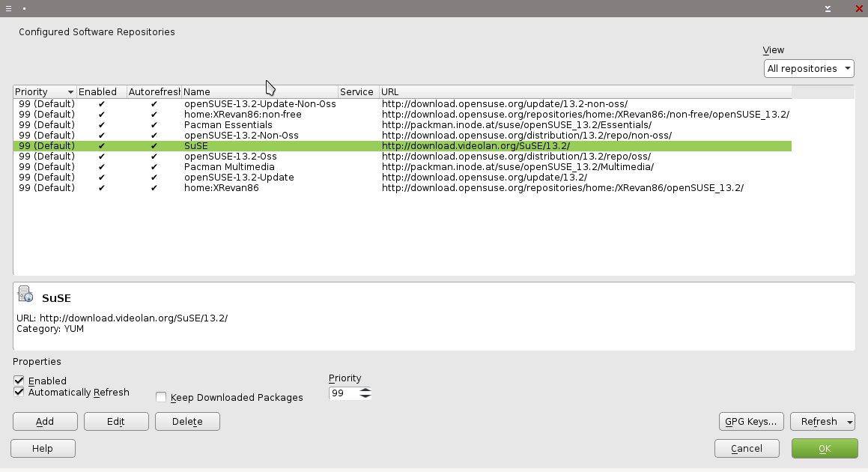Open GPG Keys dialog
The image size is (868, 472).
tap(750, 422)
